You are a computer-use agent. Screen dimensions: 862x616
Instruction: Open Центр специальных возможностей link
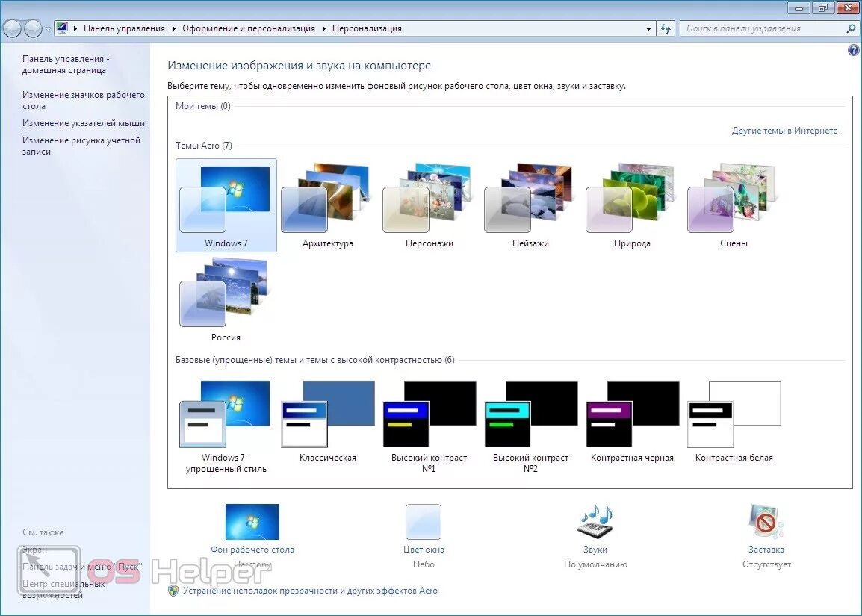click(63, 589)
